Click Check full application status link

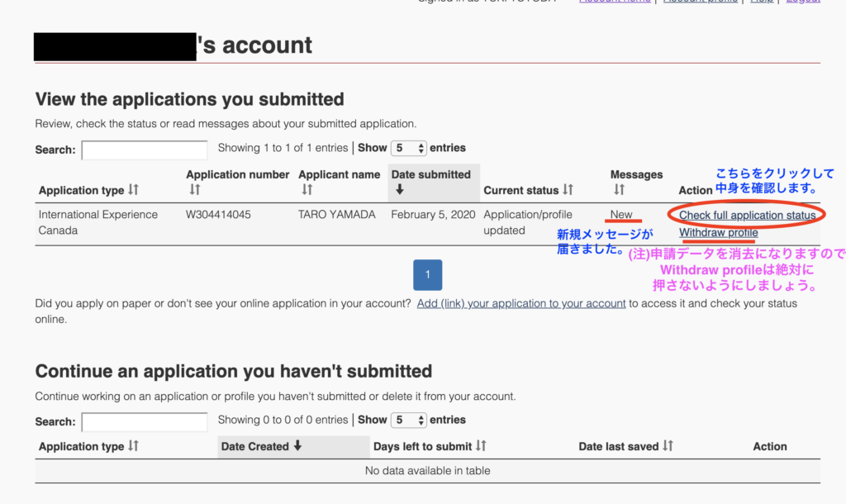[x=747, y=216]
